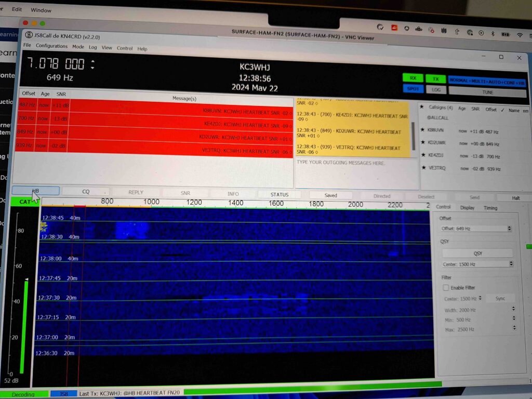Switch to the Timing tab

[490, 208]
